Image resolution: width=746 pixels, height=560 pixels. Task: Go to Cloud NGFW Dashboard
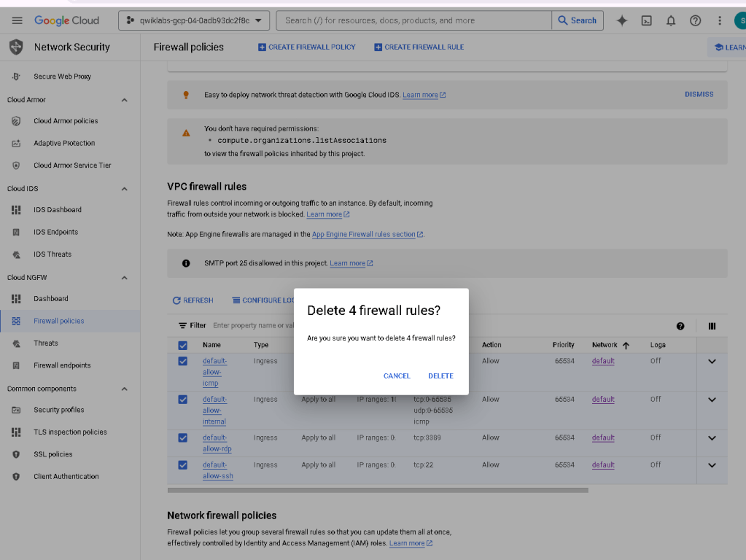(51, 299)
